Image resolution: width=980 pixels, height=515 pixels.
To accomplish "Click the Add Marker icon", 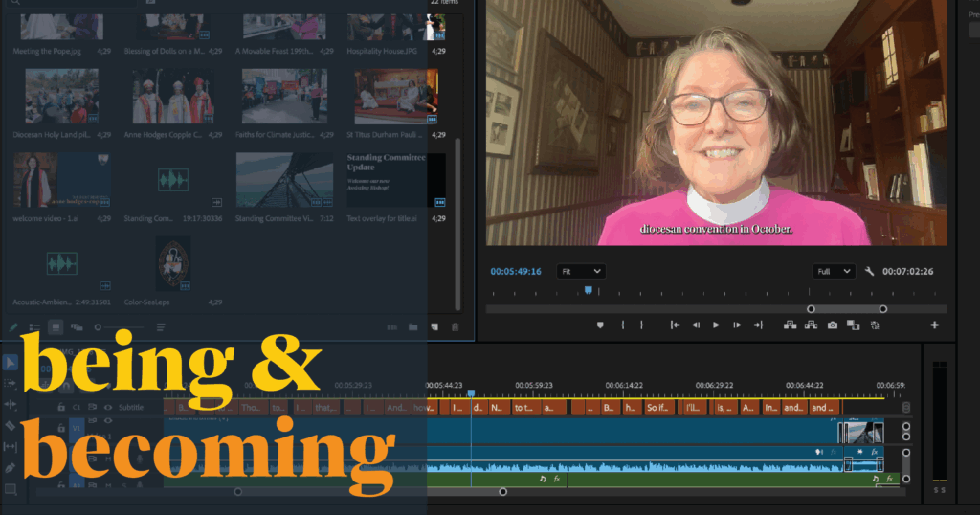I will coord(600,325).
